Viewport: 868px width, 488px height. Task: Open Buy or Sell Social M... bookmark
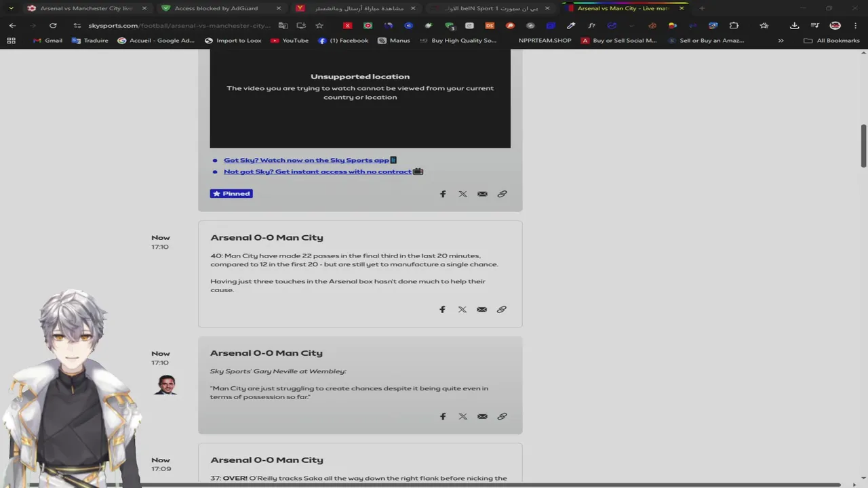(x=618, y=41)
